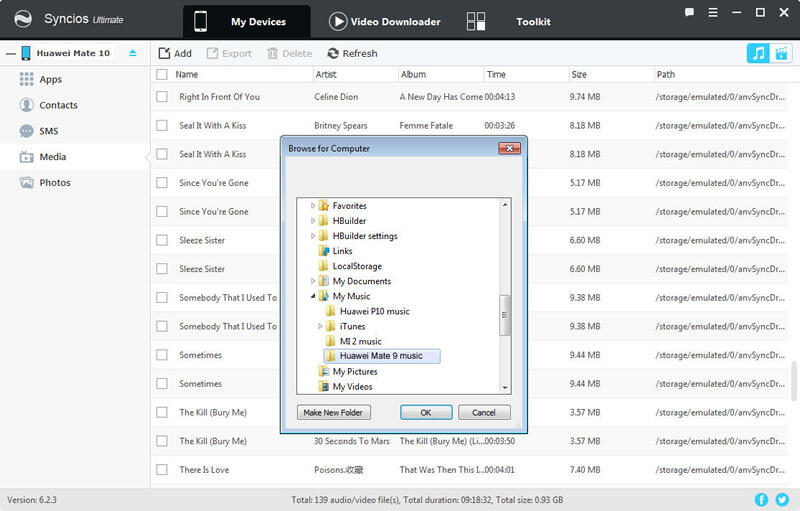Open the SMS section
Viewport: 800px width, 511px height.
tap(50, 131)
